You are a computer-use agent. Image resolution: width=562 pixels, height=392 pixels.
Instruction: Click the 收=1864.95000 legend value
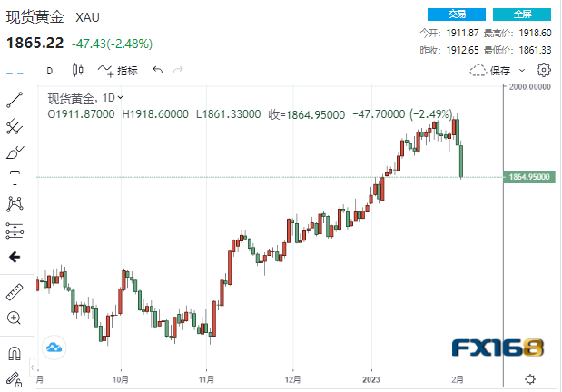pyautogui.click(x=307, y=114)
